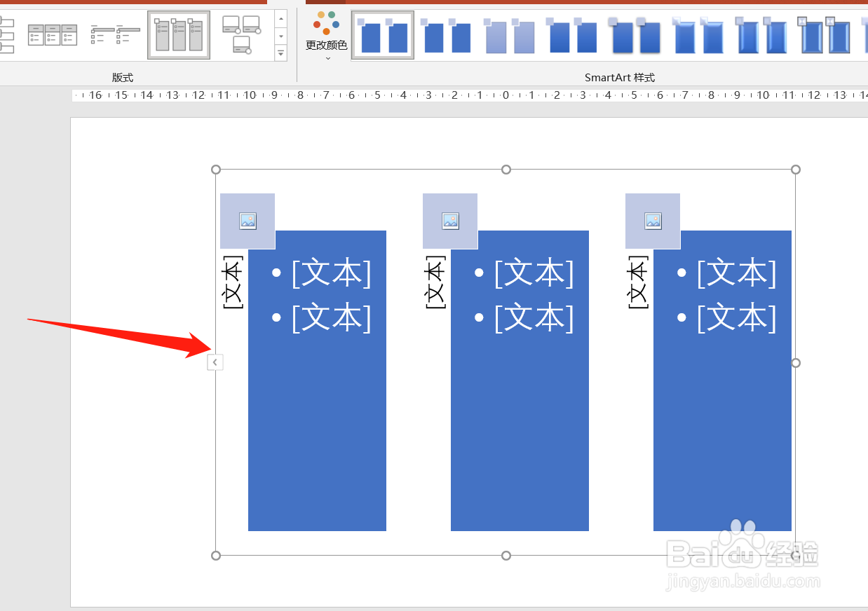Open the text pane using the left arrow tab
The image size is (868, 611).
[215, 362]
